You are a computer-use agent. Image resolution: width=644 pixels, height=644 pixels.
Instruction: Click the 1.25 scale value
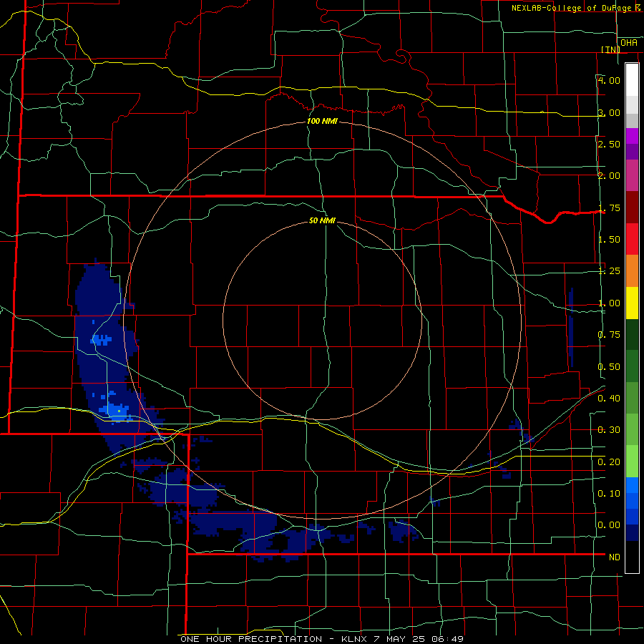click(609, 271)
